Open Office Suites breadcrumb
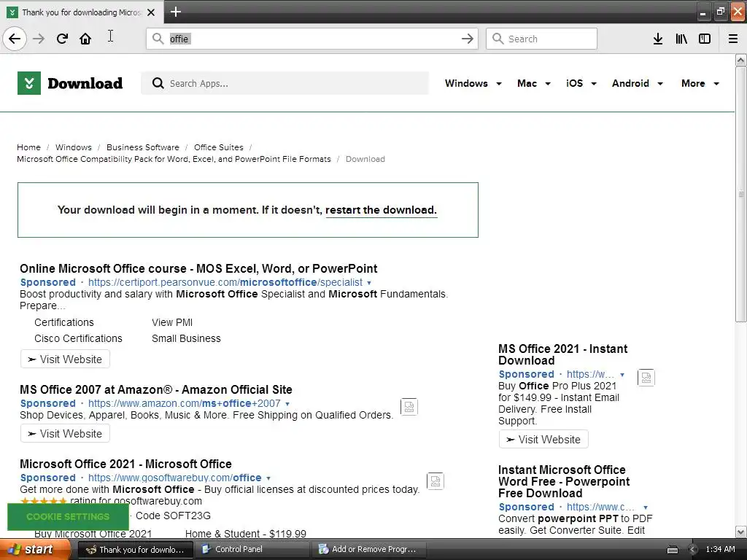The width and height of the screenshot is (747, 560). [219, 147]
